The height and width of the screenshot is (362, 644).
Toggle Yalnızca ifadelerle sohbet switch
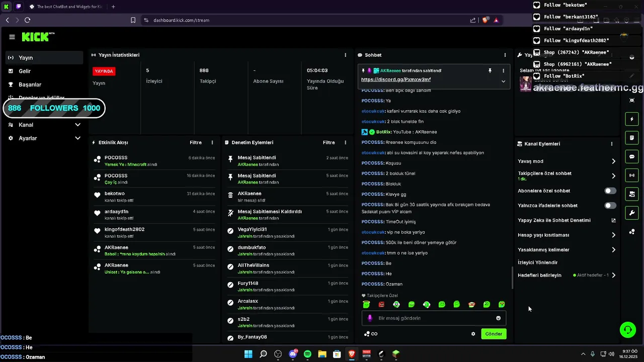coord(610,206)
